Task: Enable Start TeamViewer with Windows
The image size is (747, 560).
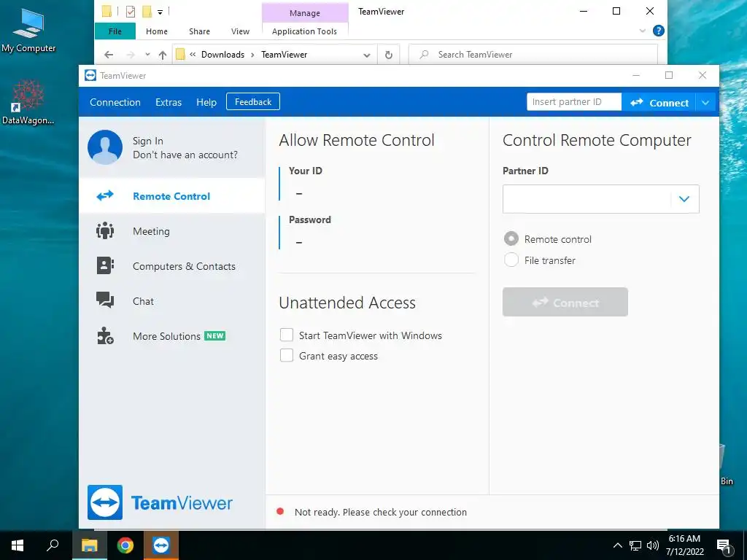Action: coord(286,335)
